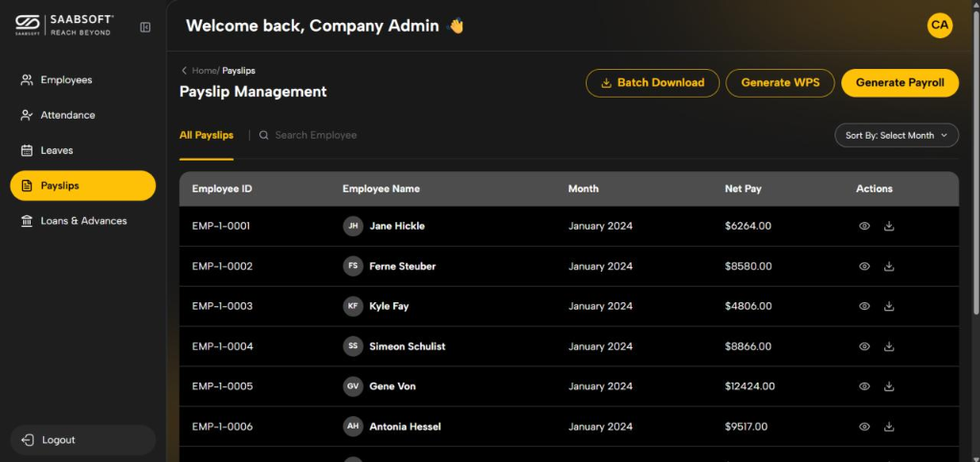This screenshot has width=980, height=462.
Task: Click net pay $8866.00
Action: coord(748,346)
